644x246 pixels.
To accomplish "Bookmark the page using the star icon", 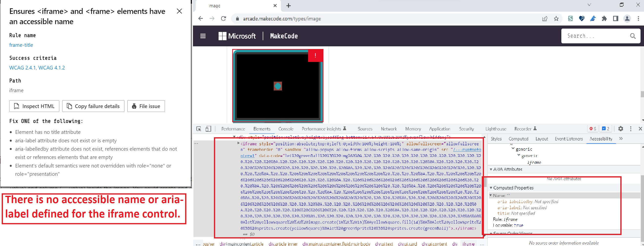I will tap(556, 19).
